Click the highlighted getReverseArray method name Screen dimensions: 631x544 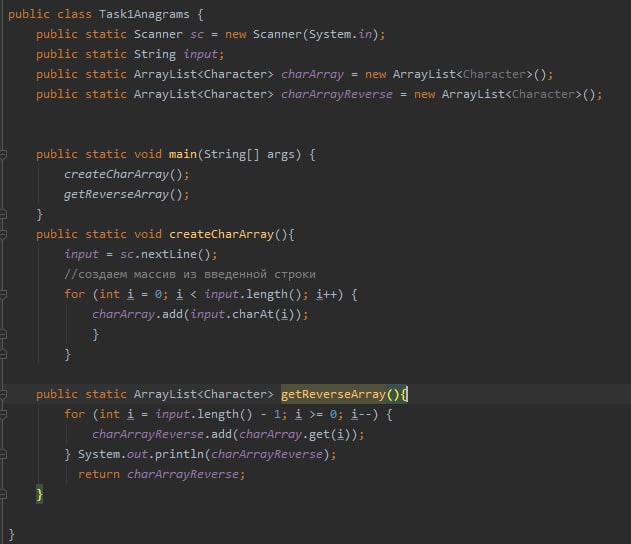[334, 394]
